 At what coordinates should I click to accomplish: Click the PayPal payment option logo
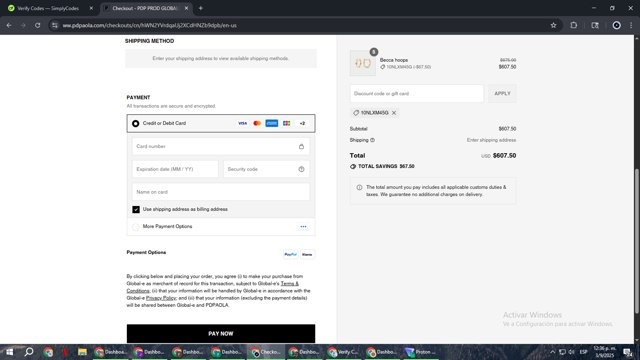[x=291, y=254]
